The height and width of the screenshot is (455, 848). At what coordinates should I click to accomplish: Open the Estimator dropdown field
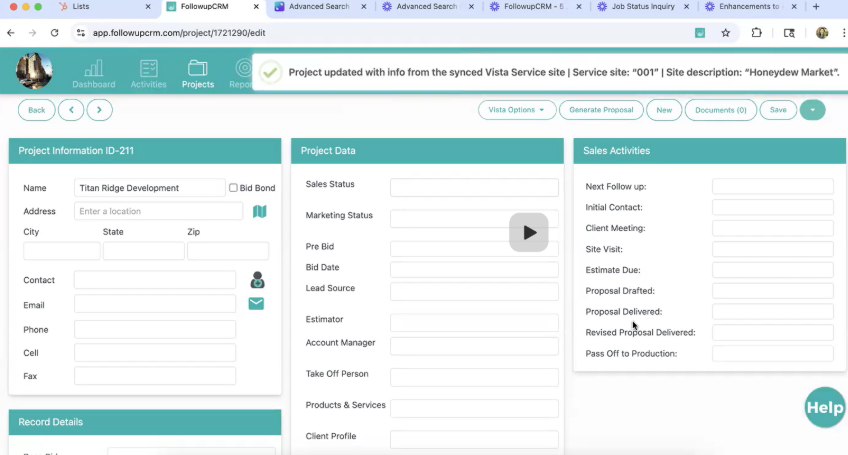tap(474, 322)
